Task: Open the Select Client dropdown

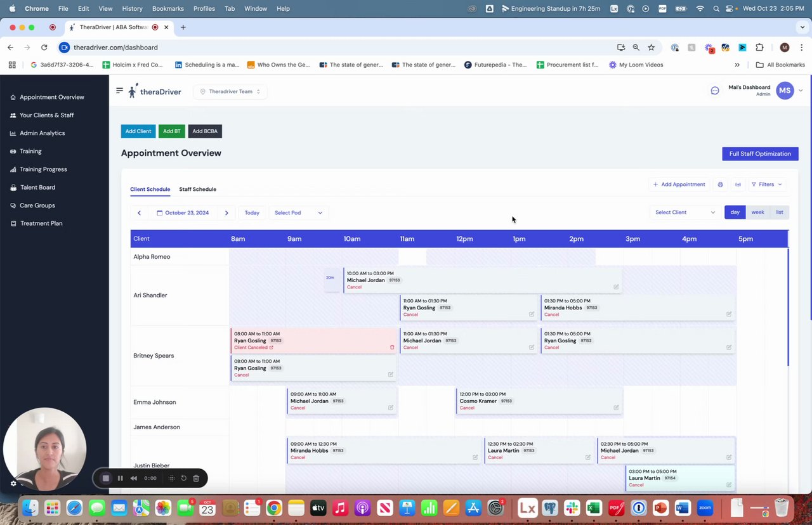Action: click(x=685, y=212)
